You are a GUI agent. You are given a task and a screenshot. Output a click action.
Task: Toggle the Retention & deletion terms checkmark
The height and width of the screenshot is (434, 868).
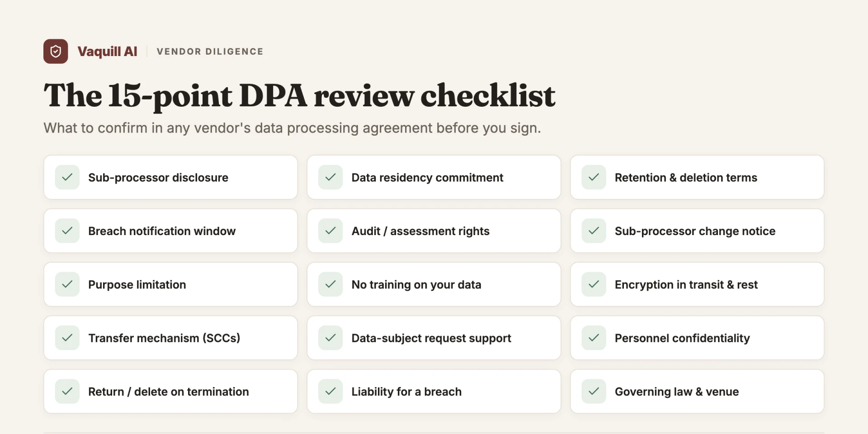click(594, 177)
